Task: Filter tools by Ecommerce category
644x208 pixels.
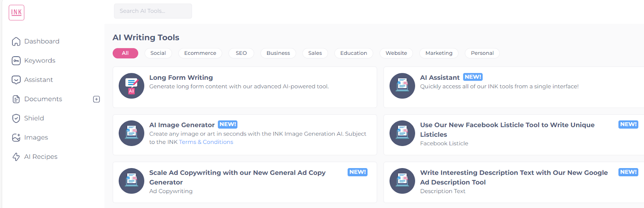Action: [x=200, y=53]
